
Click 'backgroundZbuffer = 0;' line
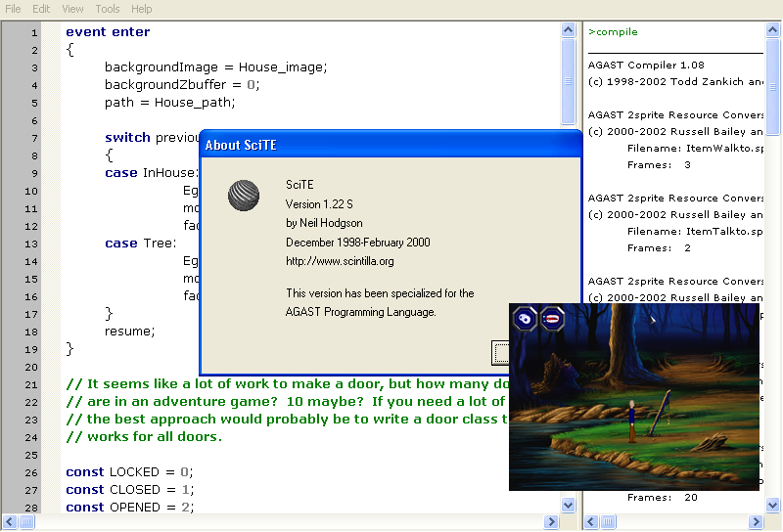[182, 85]
